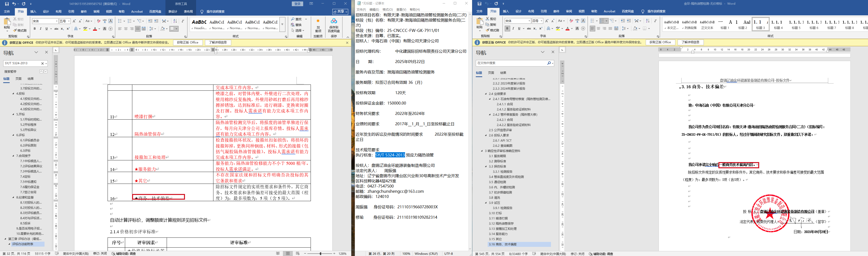Click Cut (剪切) in the right Word ribbon
This screenshot has height=256, width=868.
491,19
